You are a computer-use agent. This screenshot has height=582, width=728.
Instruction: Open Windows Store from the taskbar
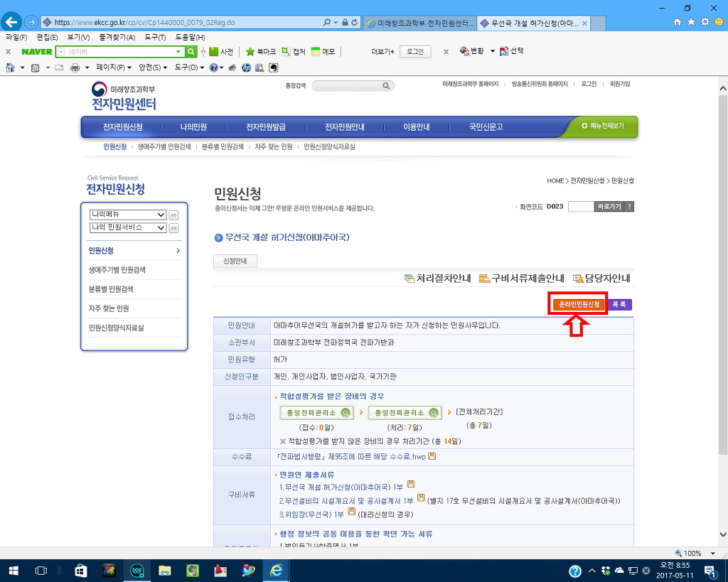click(x=81, y=571)
